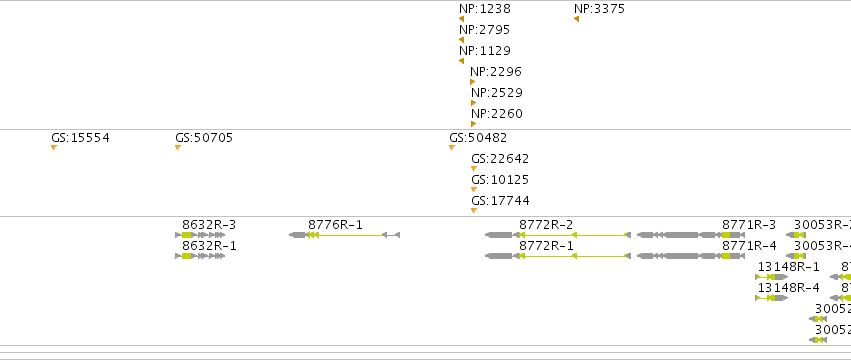Click the GS:10125 marker triangle

tap(474, 190)
